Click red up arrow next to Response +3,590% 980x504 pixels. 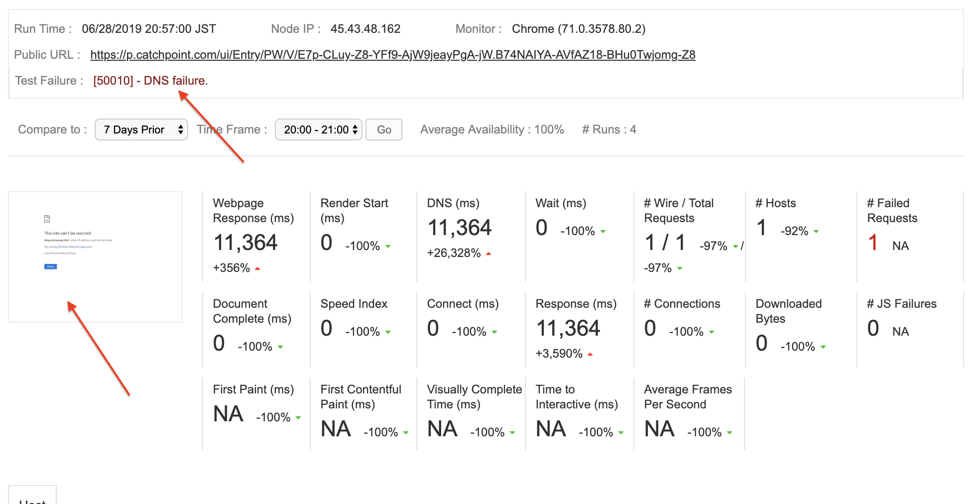point(590,355)
